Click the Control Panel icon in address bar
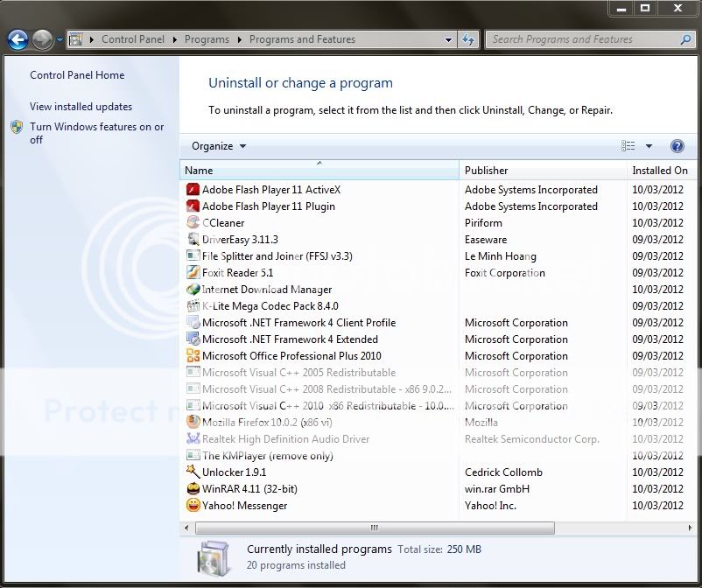Viewport: 702px width, 588px height. (x=75, y=39)
